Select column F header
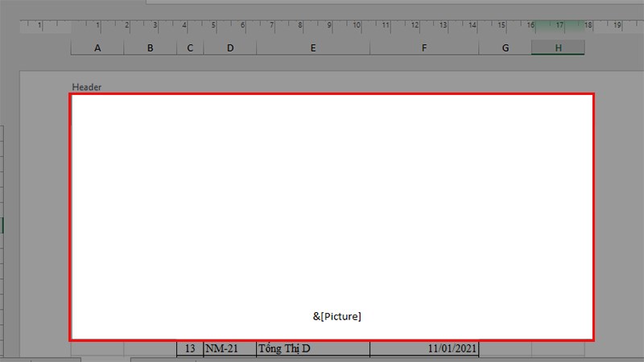The width and height of the screenshot is (644, 362). point(424,47)
